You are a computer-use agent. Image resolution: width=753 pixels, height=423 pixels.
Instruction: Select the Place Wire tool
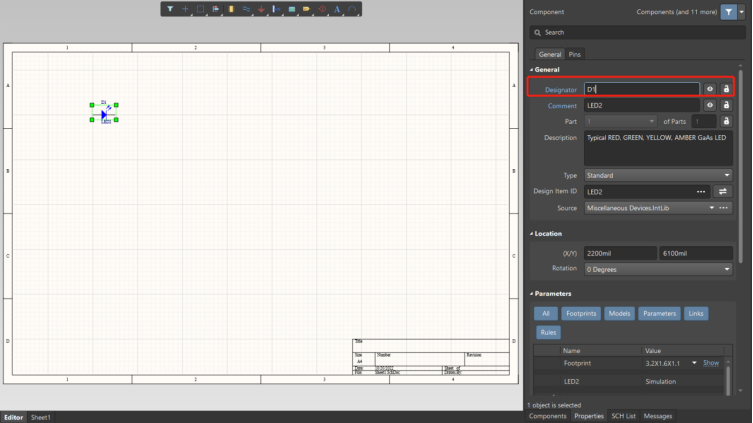[x=246, y=9]
